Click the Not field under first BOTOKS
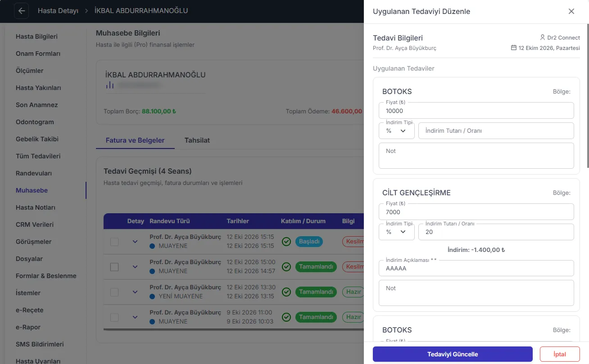The height and width of the screenshot is (364, 589). 476,156
